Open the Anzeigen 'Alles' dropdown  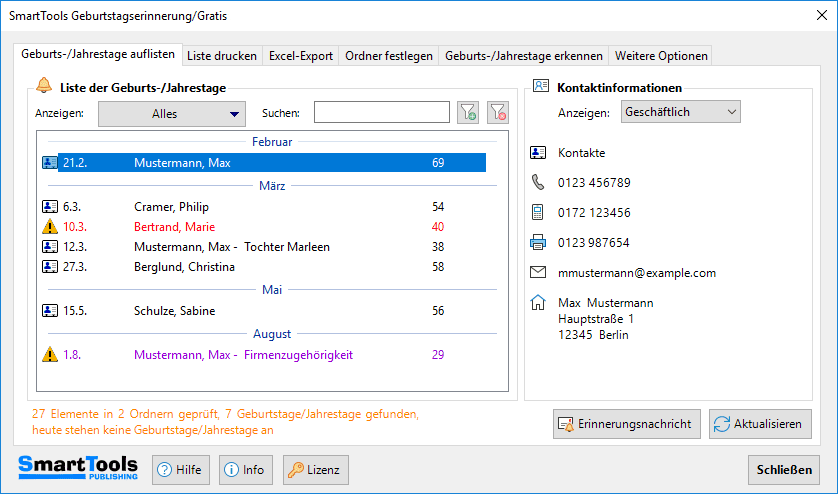(x=171, y=114)
